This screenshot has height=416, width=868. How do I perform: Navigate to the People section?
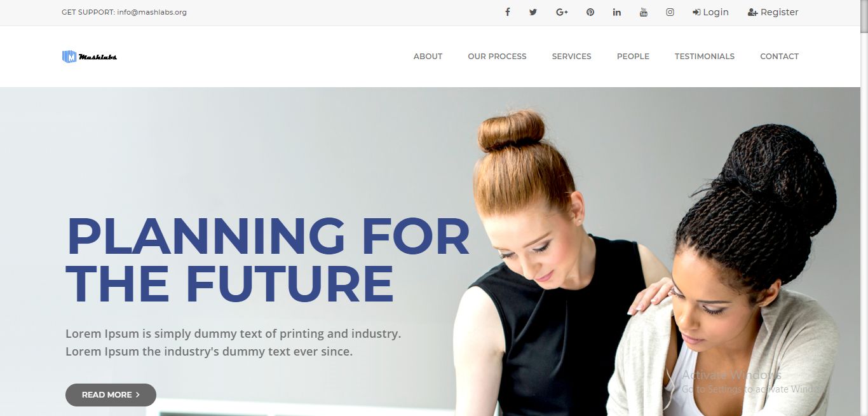[633, 57]
